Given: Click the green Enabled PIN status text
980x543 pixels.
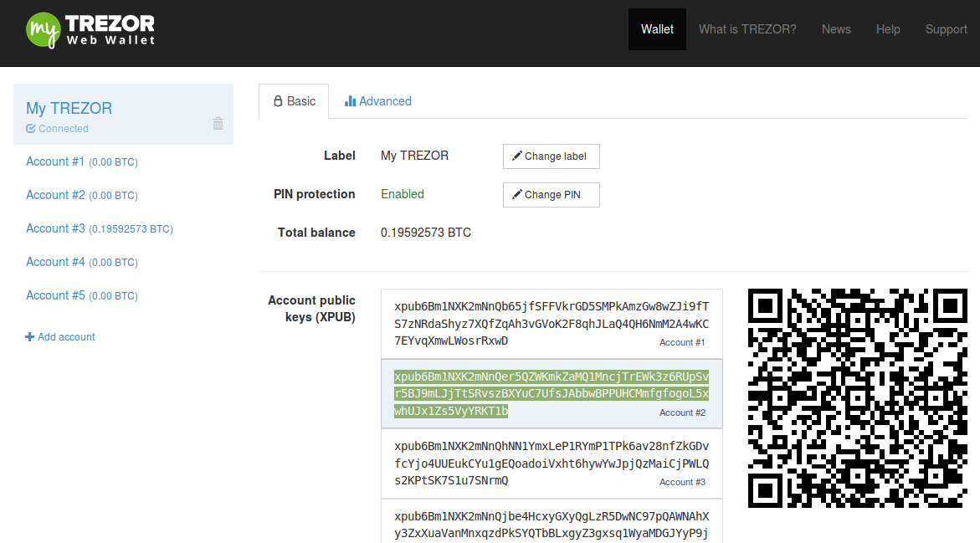Looking at the screenshot, I should pyautogui.click(x=403, y=194).
